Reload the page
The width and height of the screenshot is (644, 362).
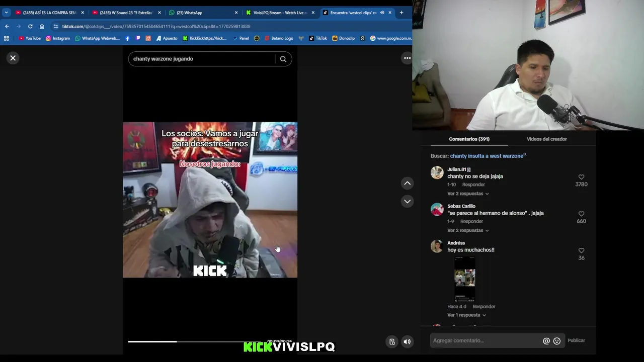click(x=30, y=26)
